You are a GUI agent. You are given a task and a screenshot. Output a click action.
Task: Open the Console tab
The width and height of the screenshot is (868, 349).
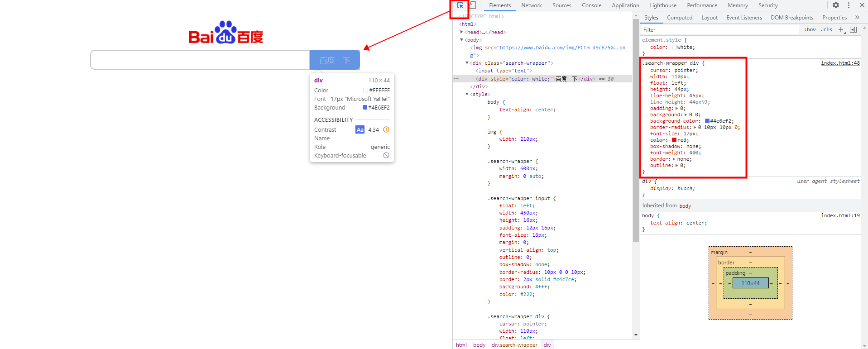pyautogui.click(x=592, y=5)
